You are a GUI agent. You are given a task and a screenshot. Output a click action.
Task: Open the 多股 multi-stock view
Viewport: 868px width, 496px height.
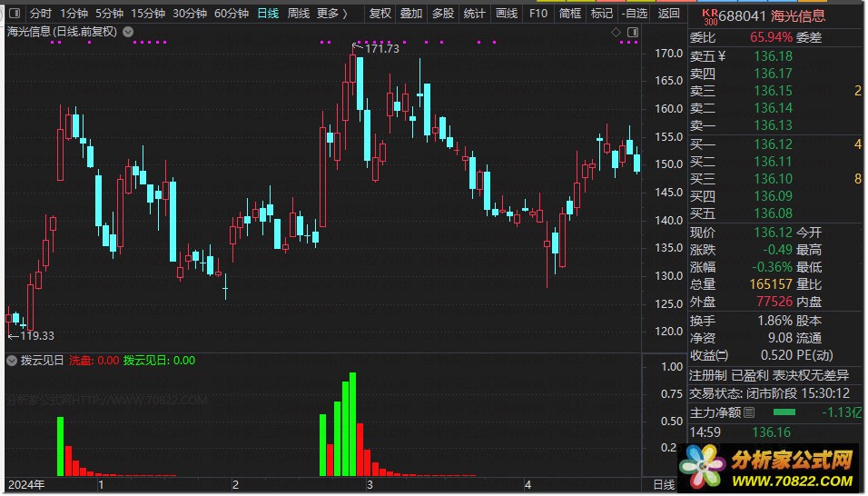[x=443, y=14]
